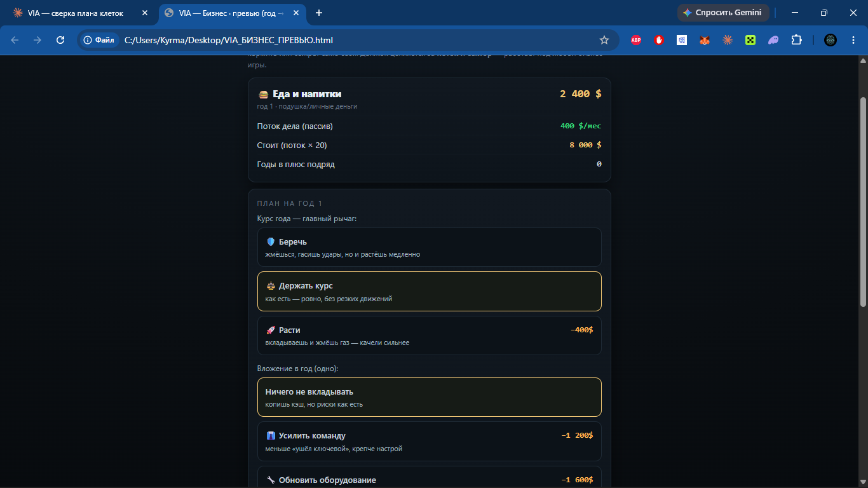The height and width of the screenshot is (488, 868).
Task: Go back to the previous page
Action: coord(15,40)
